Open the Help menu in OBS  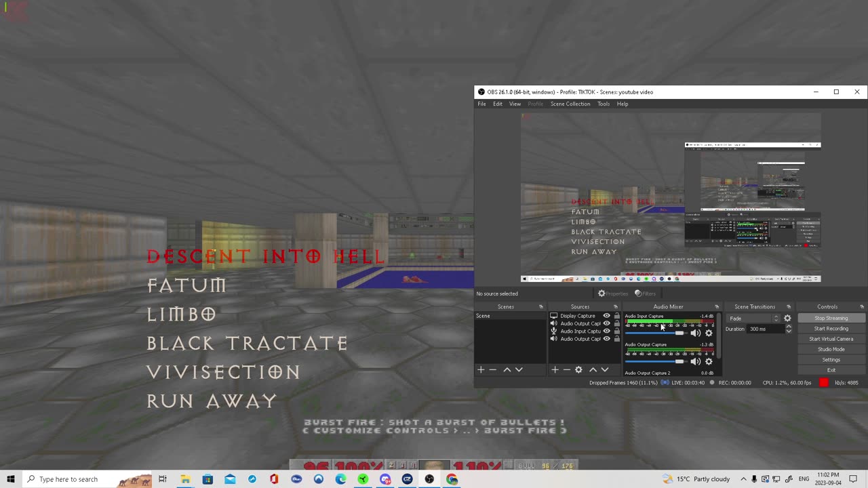coord(623,104)
